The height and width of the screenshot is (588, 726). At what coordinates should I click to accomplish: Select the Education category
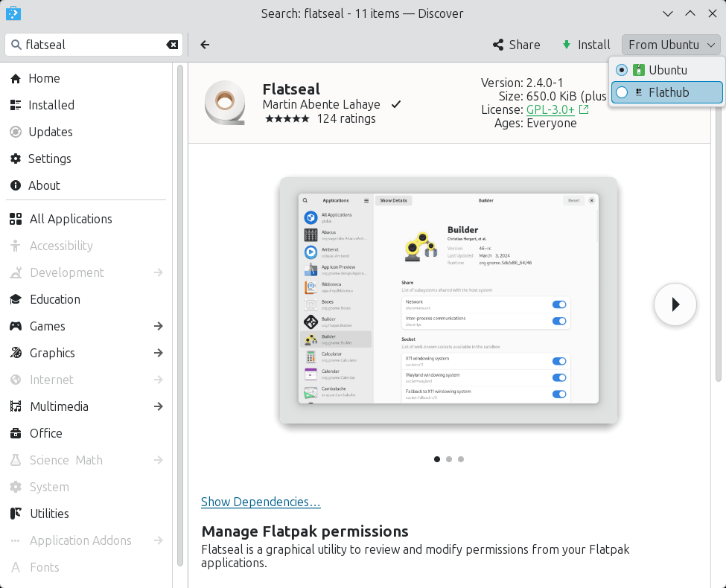click(54, 299)
